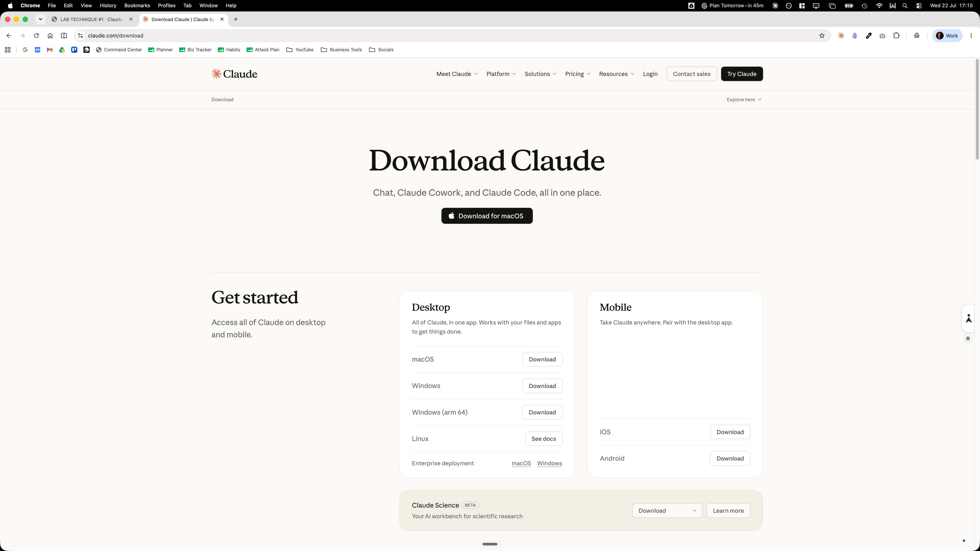980x551 pixels.
Task: Open the YouTube bookmark folder
Action: (x=300, y=49)
